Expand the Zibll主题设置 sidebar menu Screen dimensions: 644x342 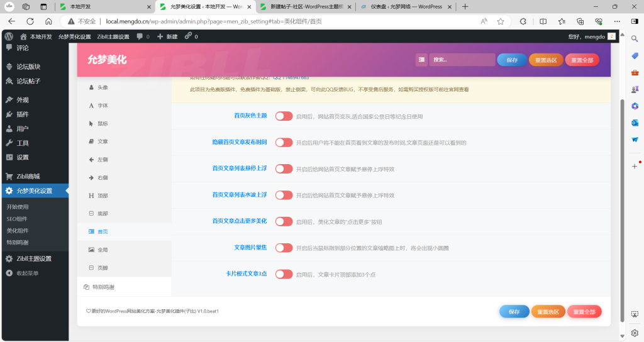pos(33,258)
